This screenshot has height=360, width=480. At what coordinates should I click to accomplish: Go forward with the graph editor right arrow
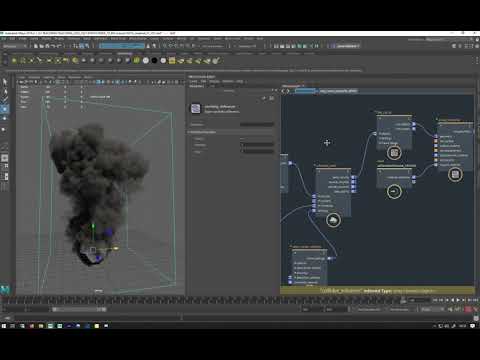[288, 91]
